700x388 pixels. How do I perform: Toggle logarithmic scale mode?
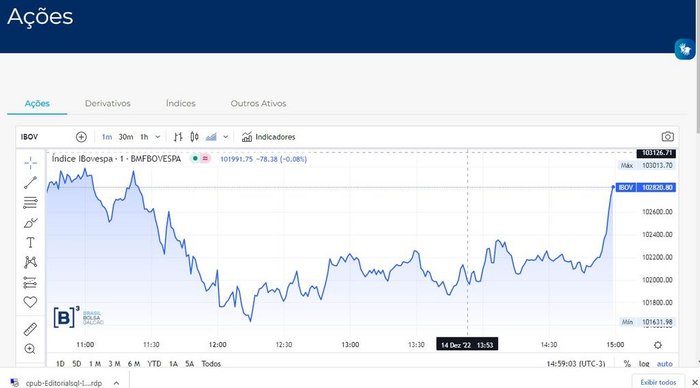644,364
